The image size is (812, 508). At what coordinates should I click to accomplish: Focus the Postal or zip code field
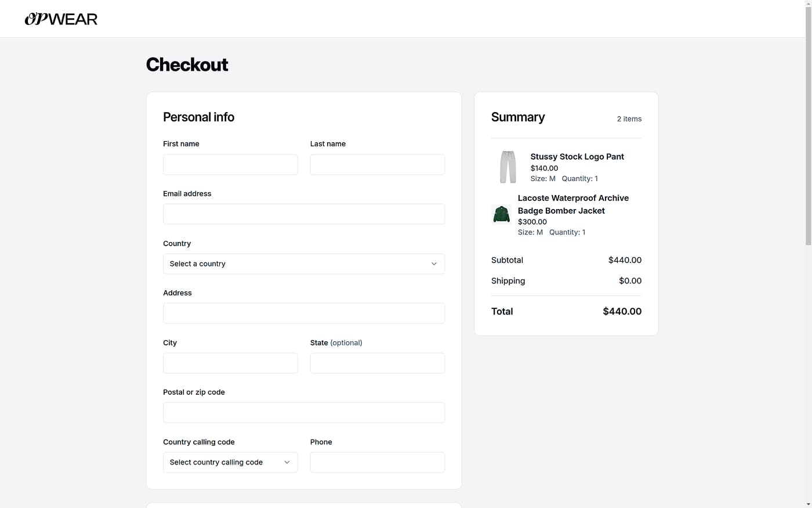tap(304, 413)
